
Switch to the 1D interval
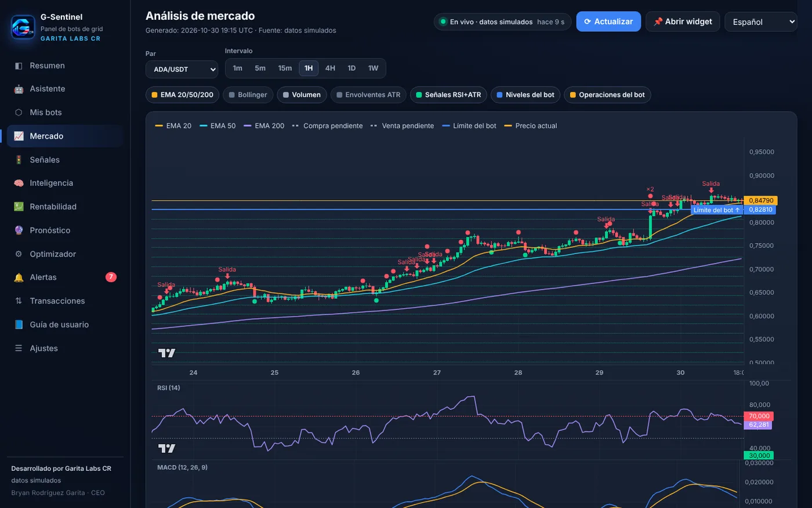pos(351,68)
